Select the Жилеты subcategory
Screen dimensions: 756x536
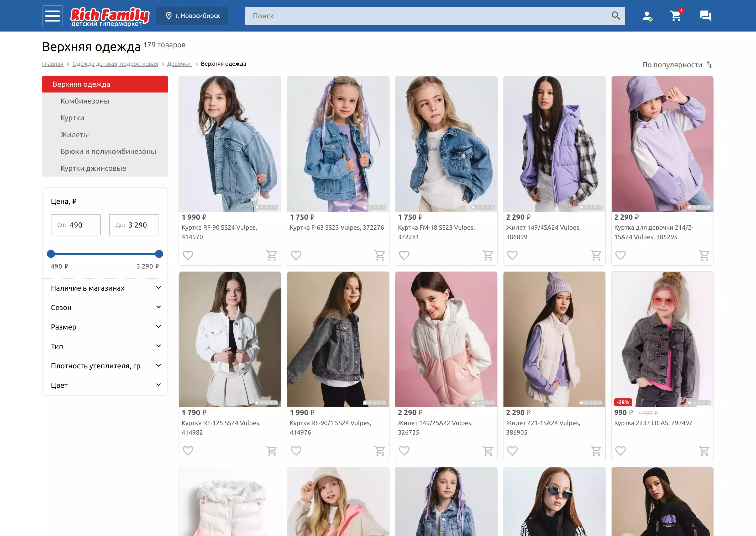[x=105, y=135]
